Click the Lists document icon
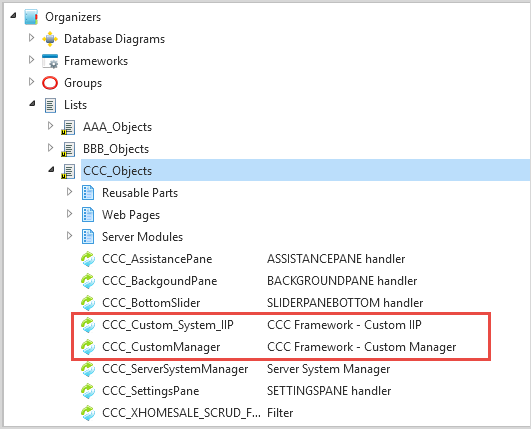 click(x=50, y=105)
